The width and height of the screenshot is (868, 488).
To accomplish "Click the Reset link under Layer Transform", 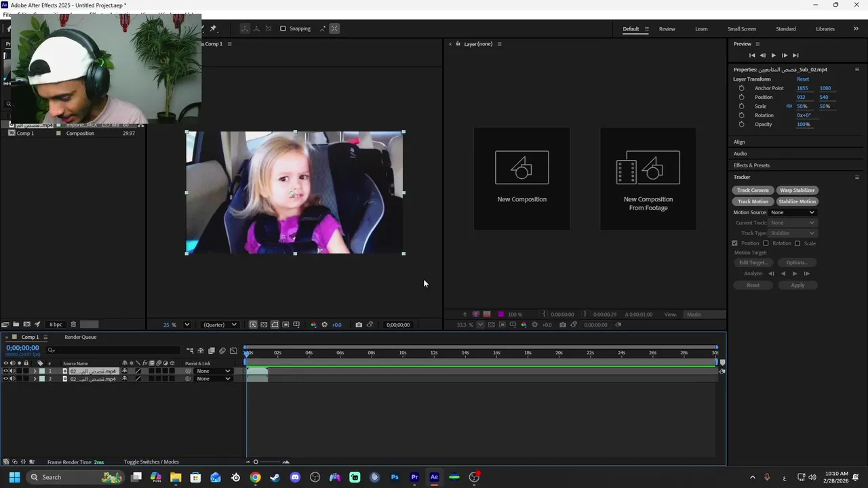I will 803,79.
